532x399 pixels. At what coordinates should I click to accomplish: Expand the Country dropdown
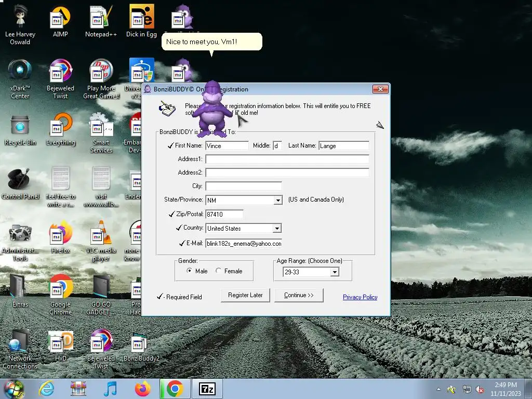pos(277,229)
